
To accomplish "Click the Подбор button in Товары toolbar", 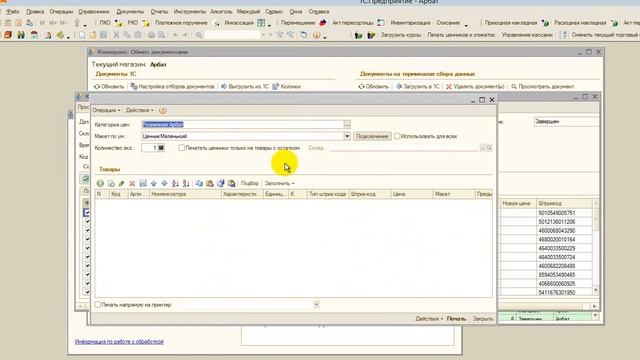I will point(249,184).
